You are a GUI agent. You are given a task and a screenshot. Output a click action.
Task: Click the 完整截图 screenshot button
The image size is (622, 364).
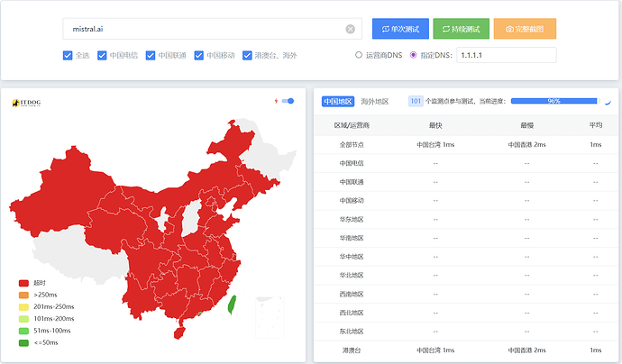(x=525, y=29)
